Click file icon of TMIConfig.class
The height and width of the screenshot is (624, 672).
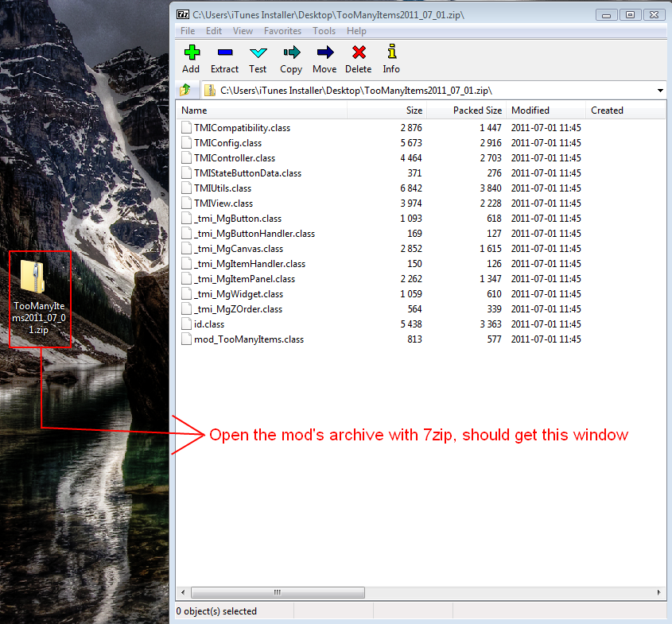click(x=186, y=142)
